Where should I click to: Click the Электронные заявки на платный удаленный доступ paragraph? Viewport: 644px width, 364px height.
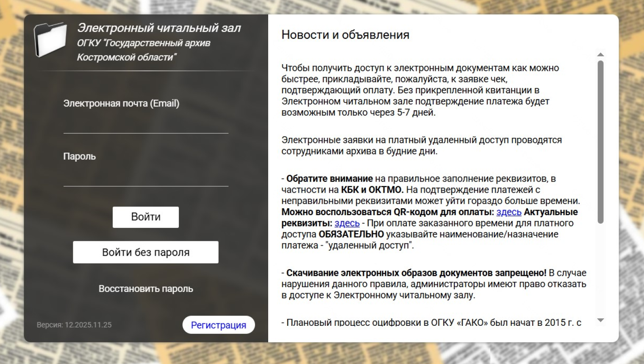422,146
